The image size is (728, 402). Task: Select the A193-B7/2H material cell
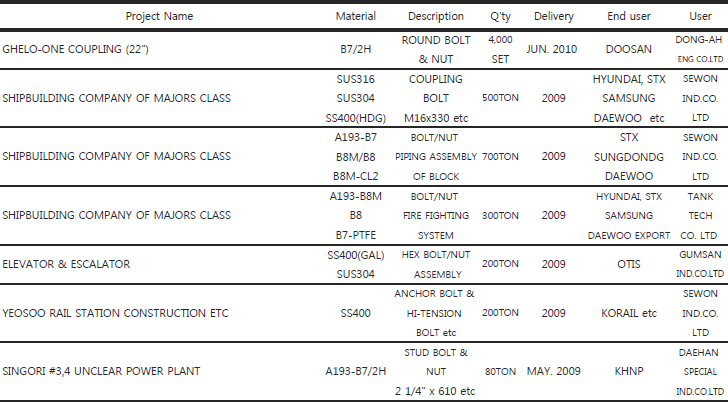(x=356, y=371)
